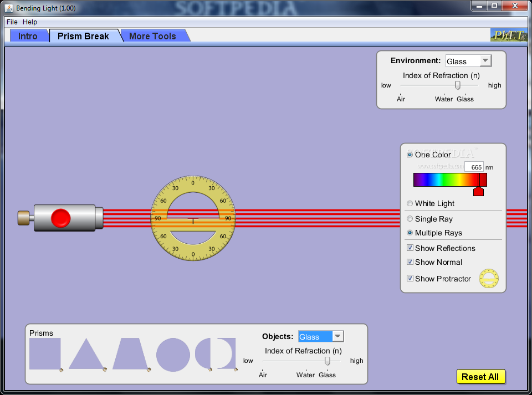The height and width of the screenshot is (395, 532).
Task: Click the Java icon in title bar
Action: [9, 8]
